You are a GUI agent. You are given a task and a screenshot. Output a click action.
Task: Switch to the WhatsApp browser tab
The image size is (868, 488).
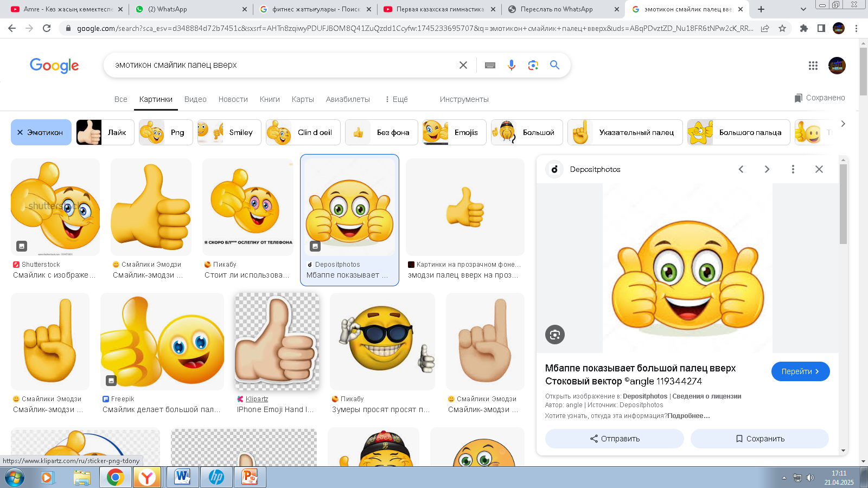coord(190,9)
